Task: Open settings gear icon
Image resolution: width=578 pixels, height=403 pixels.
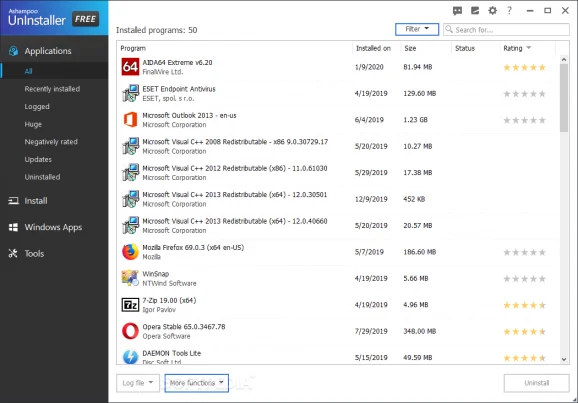Action: click(x=492, y=11)
